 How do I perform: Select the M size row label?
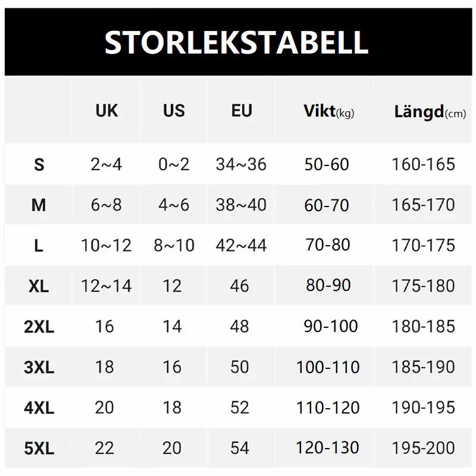click(39, 205)
